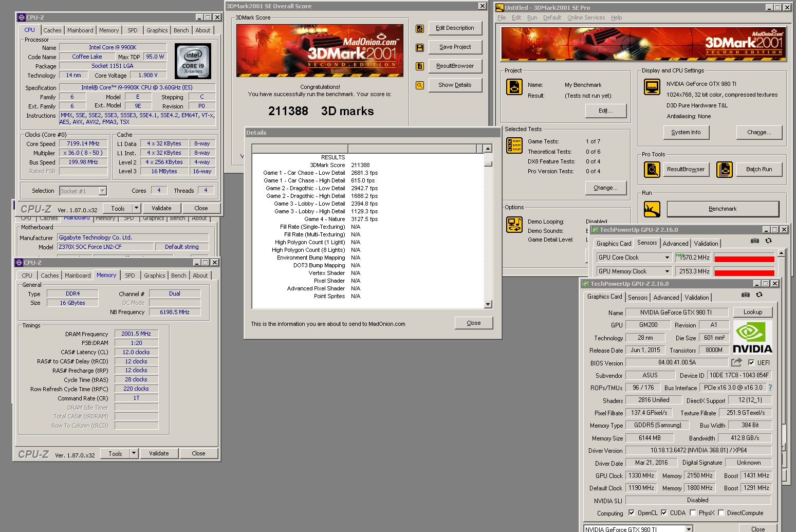The image size is (796, 532).
Task: Click the Details list scrollbar down arrow
Action: (x=488, y=304)
